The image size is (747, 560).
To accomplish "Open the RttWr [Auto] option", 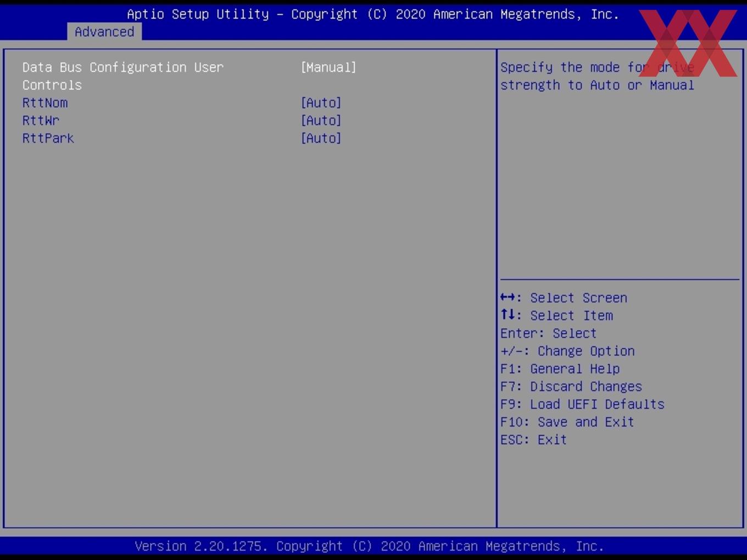I will point(321,120).
